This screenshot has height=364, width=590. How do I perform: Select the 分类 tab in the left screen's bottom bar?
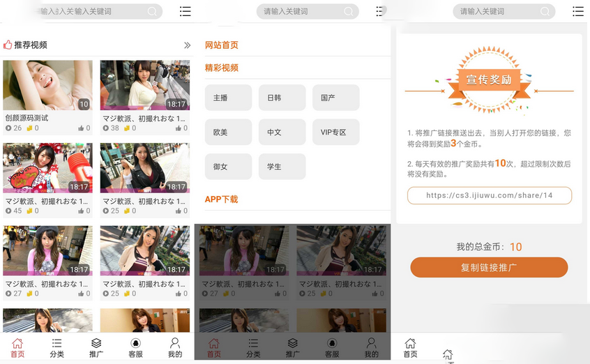click(56, 348)
